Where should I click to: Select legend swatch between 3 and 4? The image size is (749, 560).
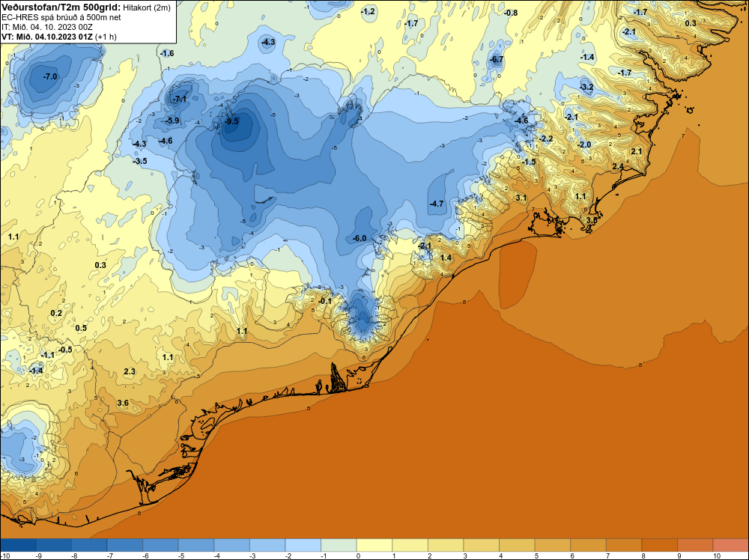482,545
